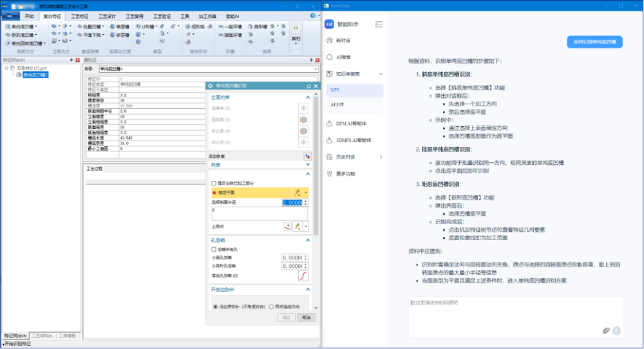Image resolution: width=644 pixels, height=349 pixels.
Task: Select the MPS knowledge base item
Action: [354, 90]
